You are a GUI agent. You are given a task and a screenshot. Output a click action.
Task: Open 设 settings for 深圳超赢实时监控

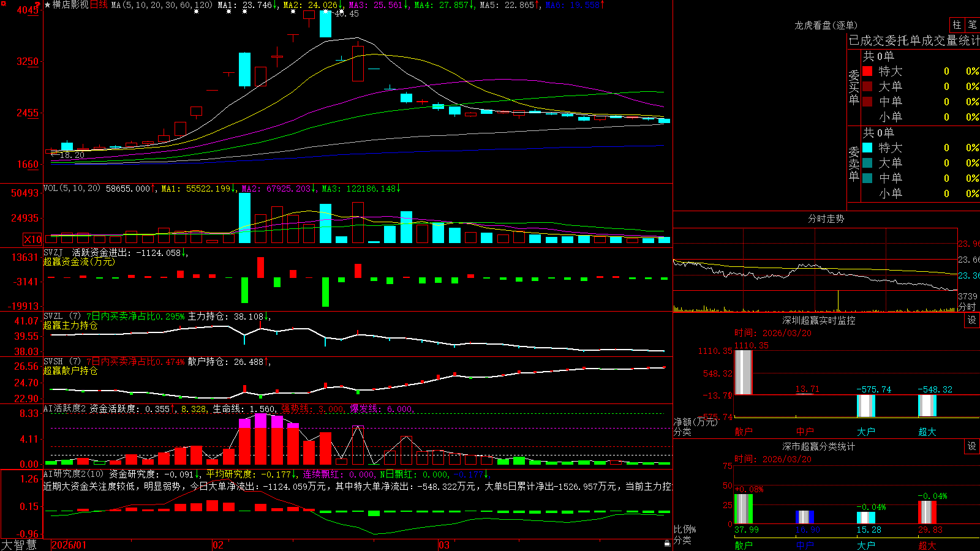coord(972,320)
